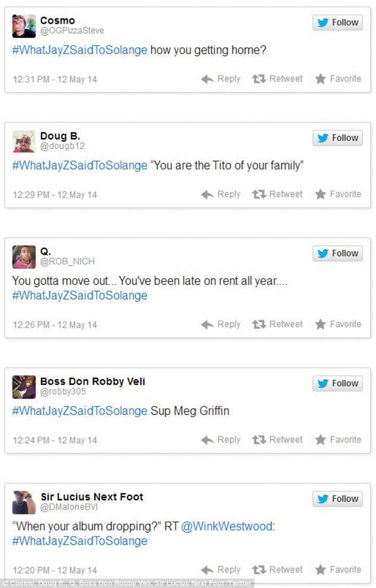Click the hashtag in Q.'s tweet

[79, 295]
